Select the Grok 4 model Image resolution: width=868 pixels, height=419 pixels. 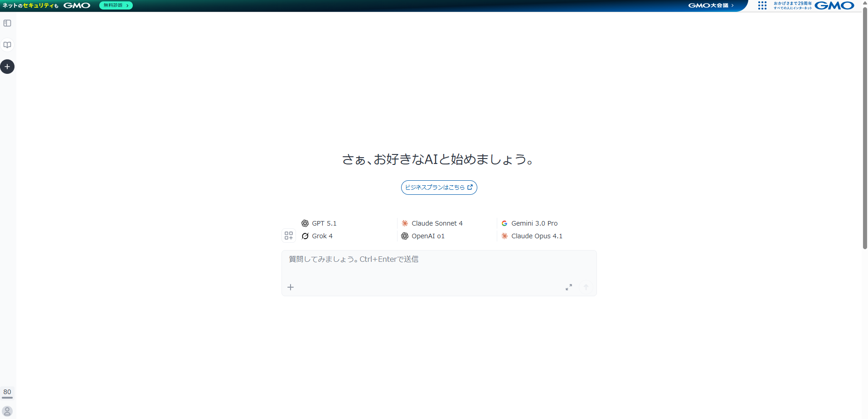317,236
